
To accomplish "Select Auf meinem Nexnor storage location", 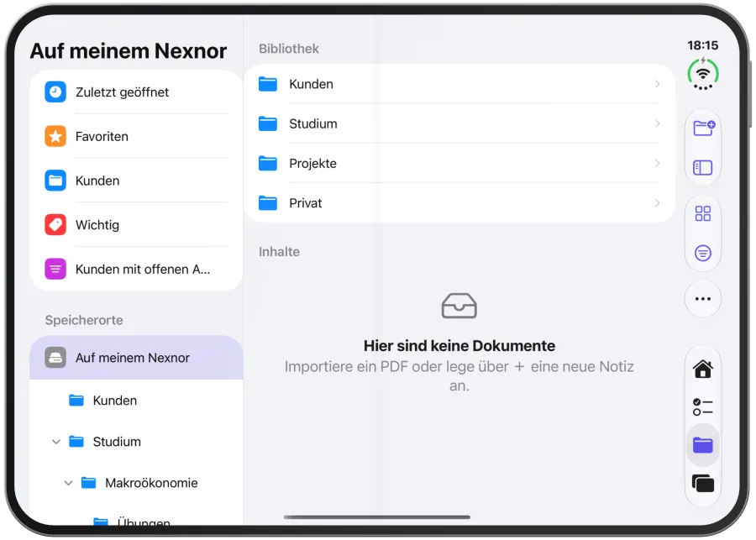I will click(x=136, y=358).
